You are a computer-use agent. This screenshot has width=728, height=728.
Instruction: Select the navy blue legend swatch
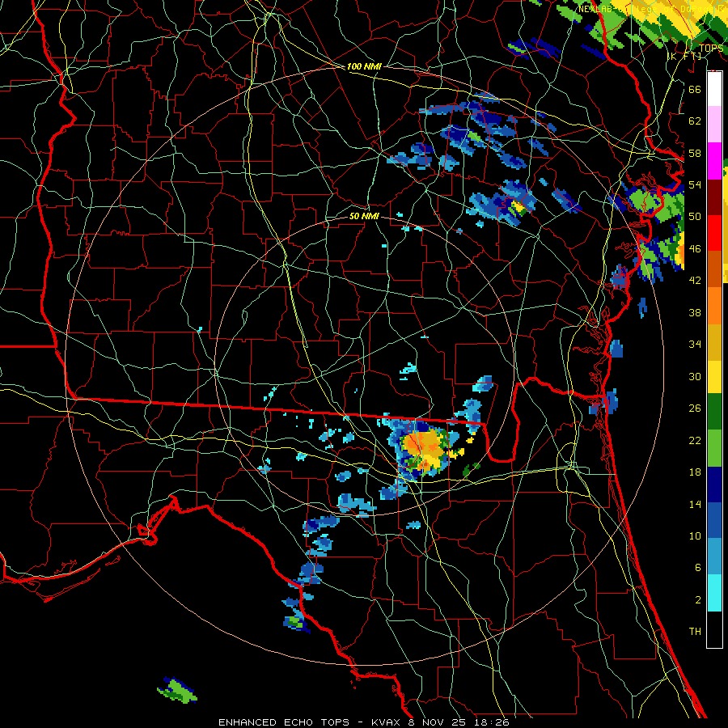coord(714,485)
